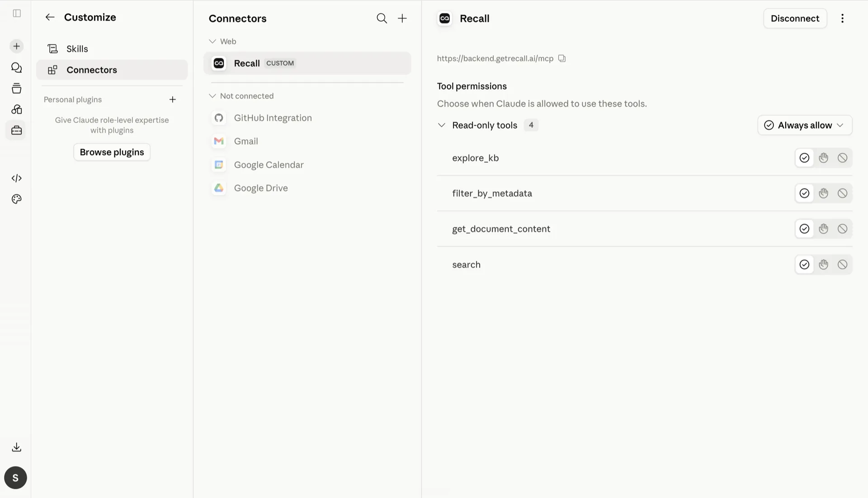Open the palette icon in sidebar
868x498 pixels.
click(16, 199)
